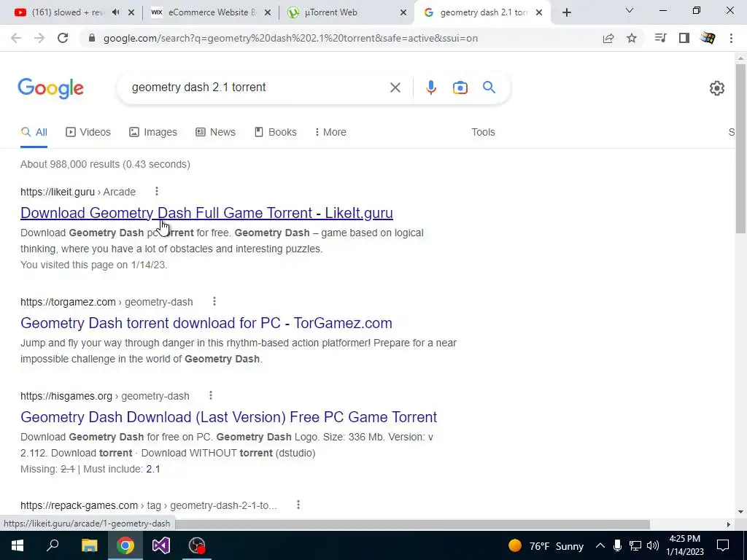Open the weather widget 76°F Sunny

pyautogui.click(x=546, y=545)
